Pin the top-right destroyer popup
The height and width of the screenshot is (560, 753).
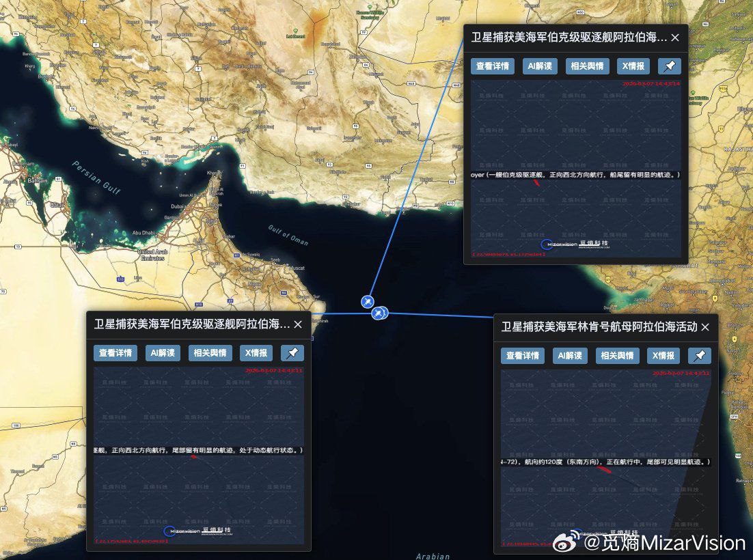(x=669, y=66)
